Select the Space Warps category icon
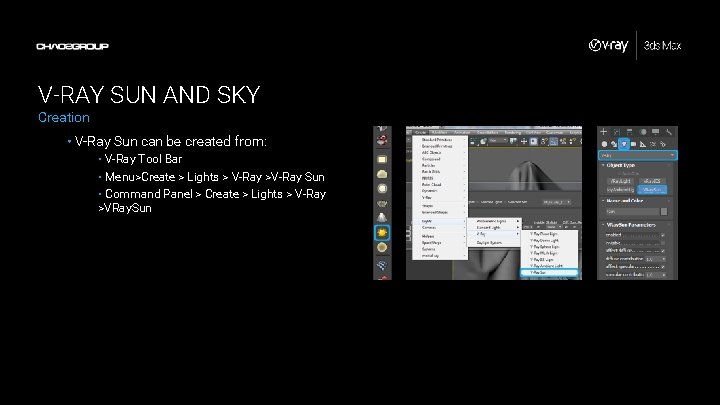The image size is (720, 405). coord(653,144)
